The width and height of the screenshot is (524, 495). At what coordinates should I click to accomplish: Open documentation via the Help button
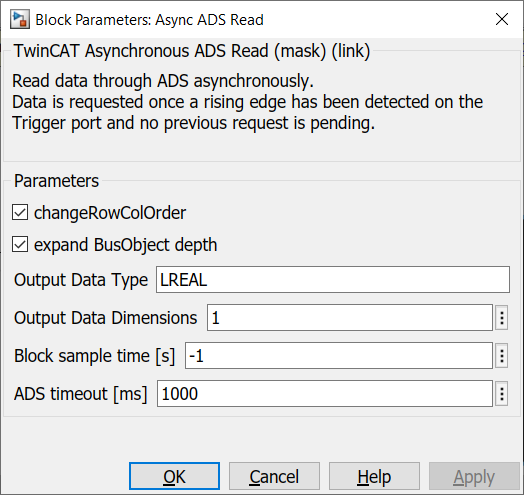pos(374,476)
